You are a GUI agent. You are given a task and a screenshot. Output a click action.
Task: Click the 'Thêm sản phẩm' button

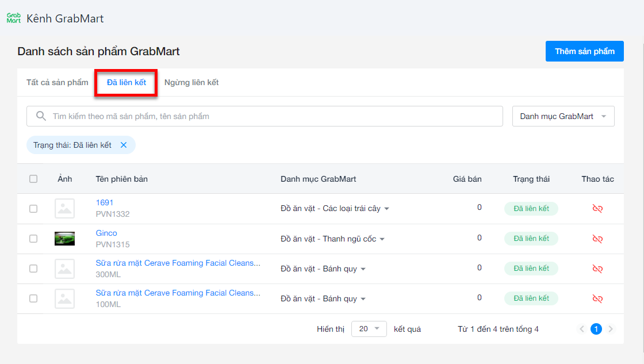584,51
